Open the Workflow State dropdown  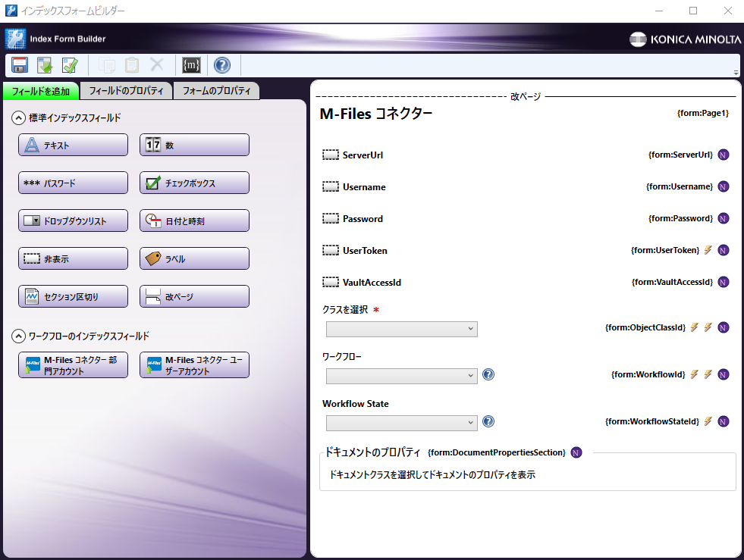click(x=401, y=423)
